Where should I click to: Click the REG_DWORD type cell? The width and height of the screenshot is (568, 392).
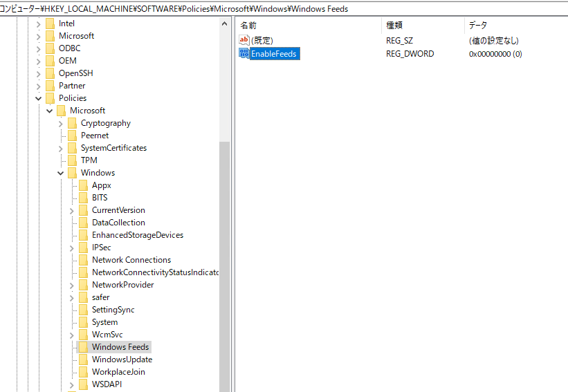[x=410, y=53]
